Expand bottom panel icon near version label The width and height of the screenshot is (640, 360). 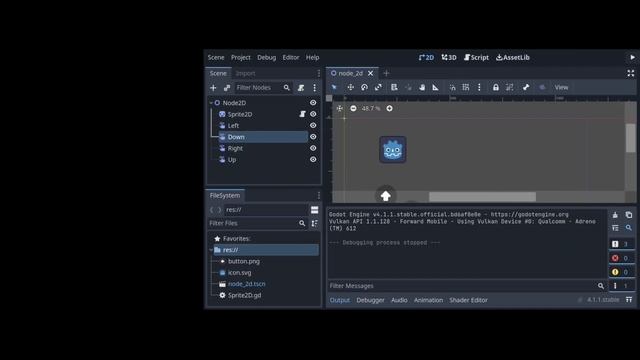coord(629,300)
